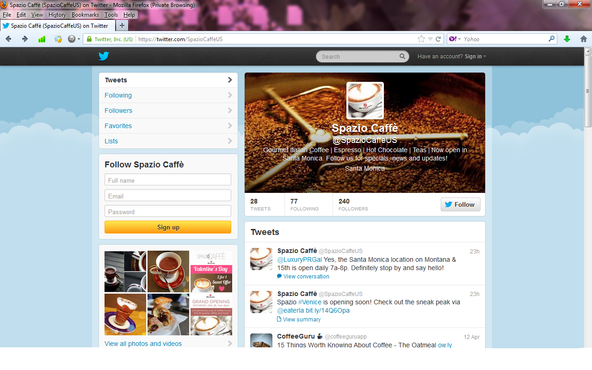
Task: Click chevron on Tweets row
Action: pos(230,80)
